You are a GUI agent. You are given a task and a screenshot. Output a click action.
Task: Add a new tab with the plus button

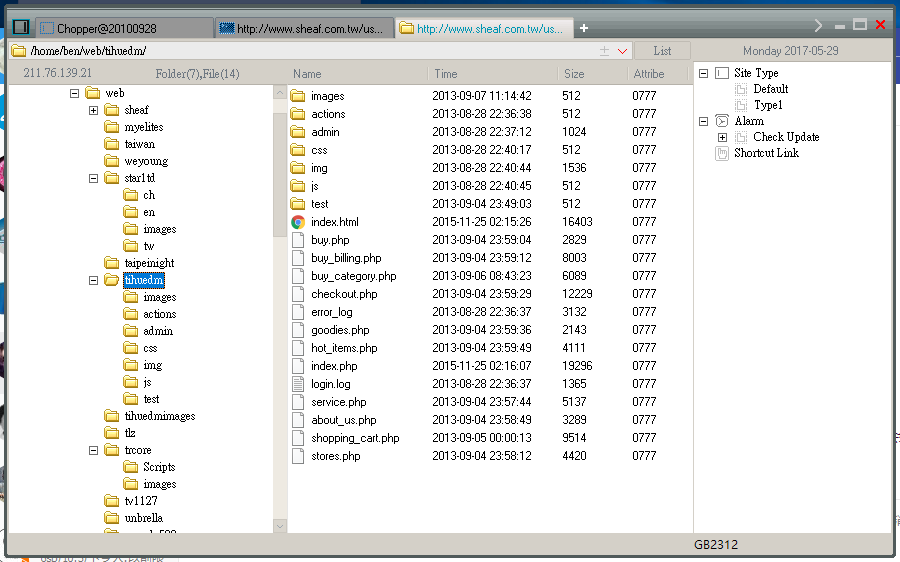point(584,28)
